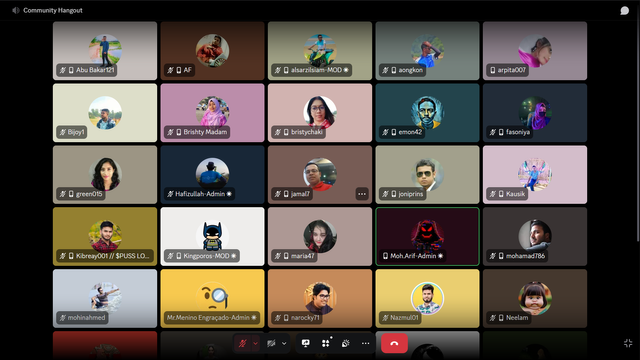
Task: Select the mohamad786 tile
Action: click(535, 236)
